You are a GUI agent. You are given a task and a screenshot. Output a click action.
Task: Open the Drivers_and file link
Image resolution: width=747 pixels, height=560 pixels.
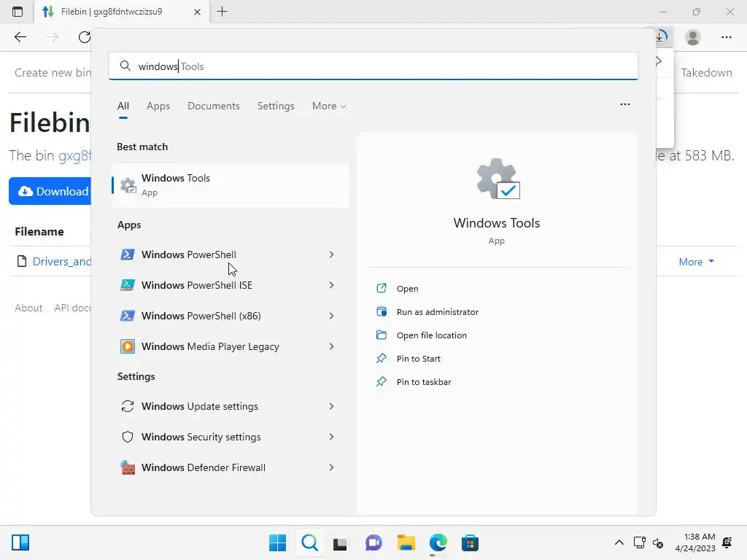[62, 262]
